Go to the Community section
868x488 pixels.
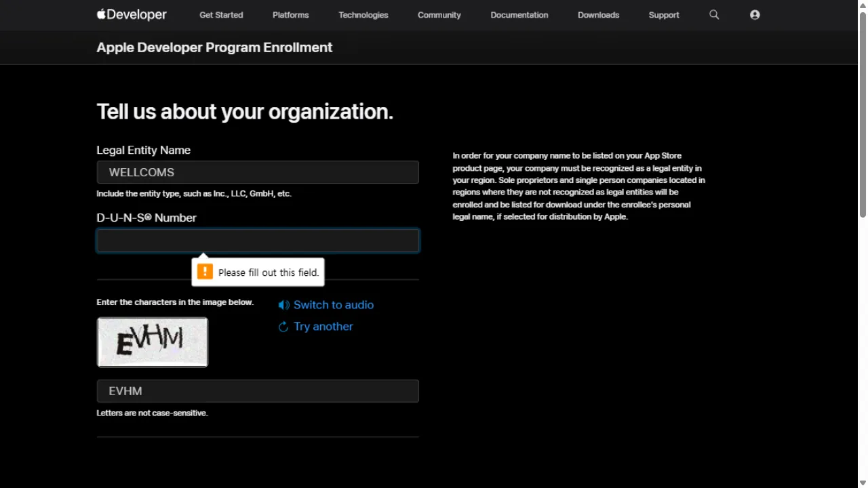tap(439, 15)
